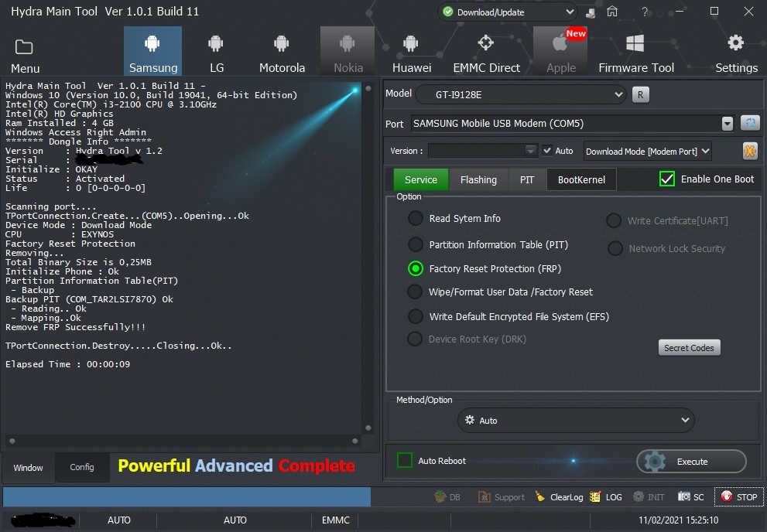
Task: Toggle Enable One Boot checkbox
Action: tap(666, 179)
